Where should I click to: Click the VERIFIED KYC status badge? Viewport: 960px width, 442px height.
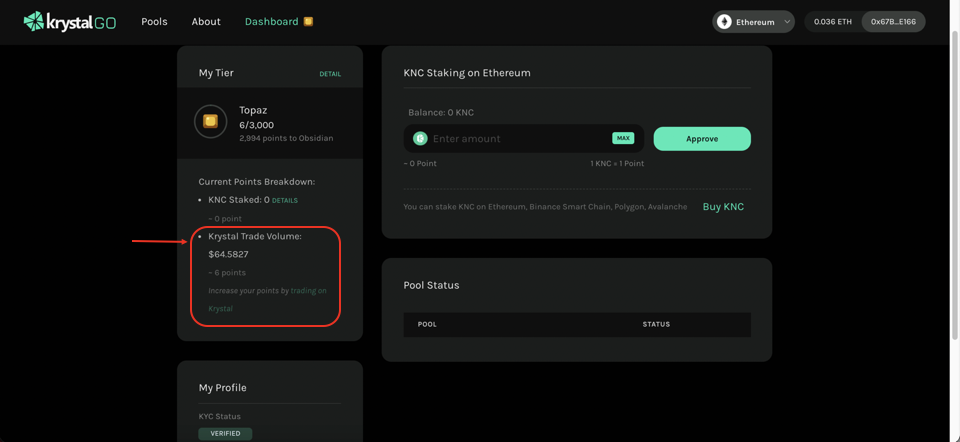tap(225, 433)
